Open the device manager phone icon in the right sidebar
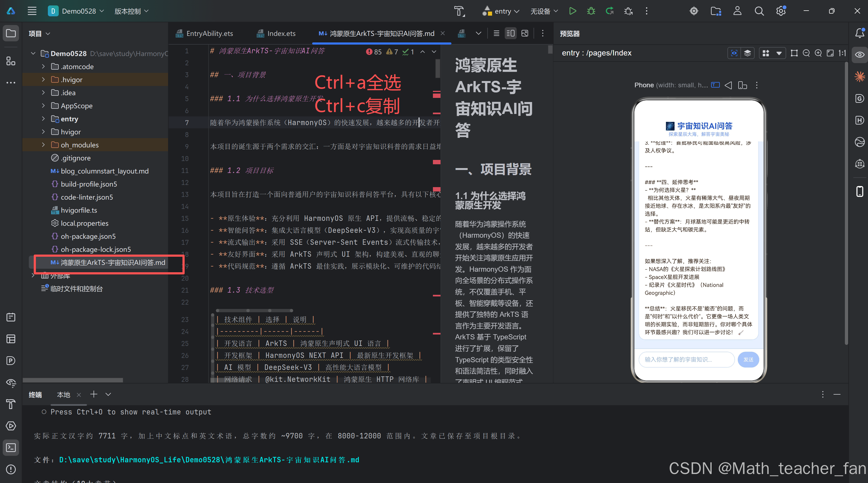The image size is (868, 483). (860, 191)
